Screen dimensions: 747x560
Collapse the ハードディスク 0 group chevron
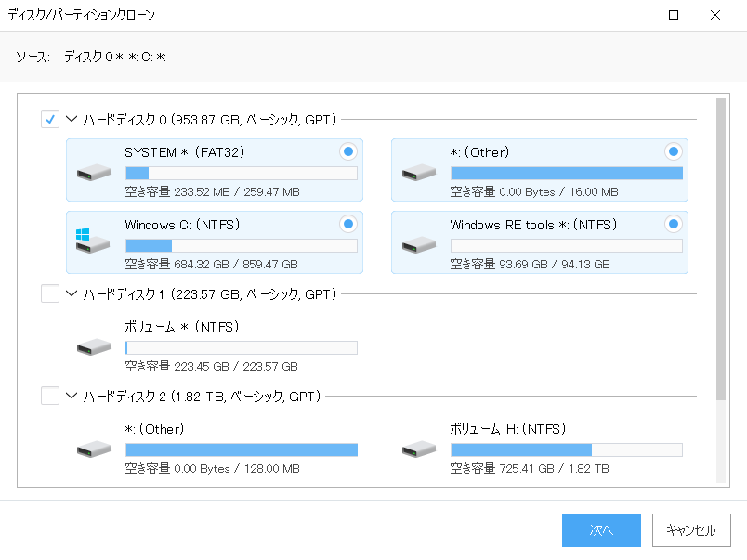coord(72,119)
